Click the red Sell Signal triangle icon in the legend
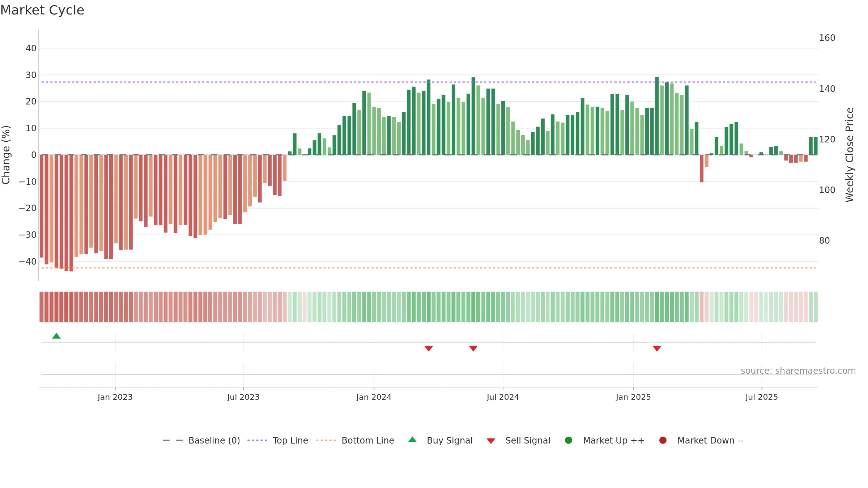Screen dimensions: 868x488 pyautogui.click(x=491, y=441)
